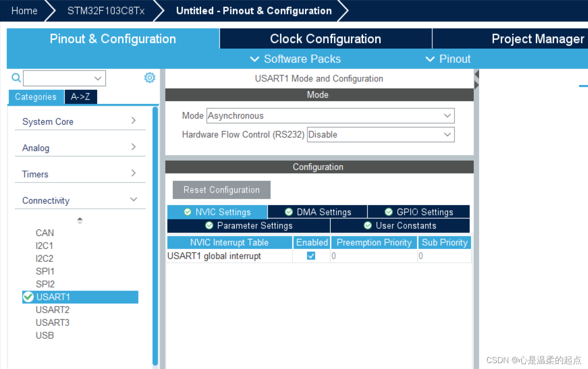This screenshot has width=588, height=369.
Task: Click the sort arrows icon above CAN
Action: (x=80, y=221)
